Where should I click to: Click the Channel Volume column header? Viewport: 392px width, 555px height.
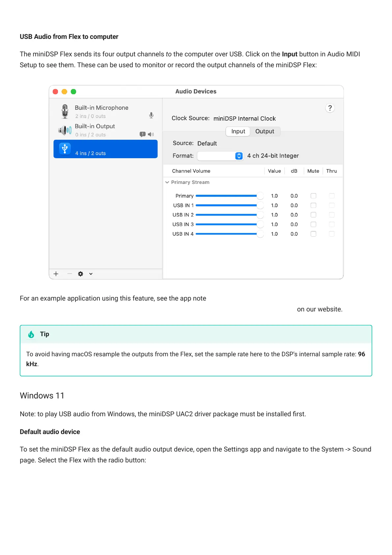(191, 171)
